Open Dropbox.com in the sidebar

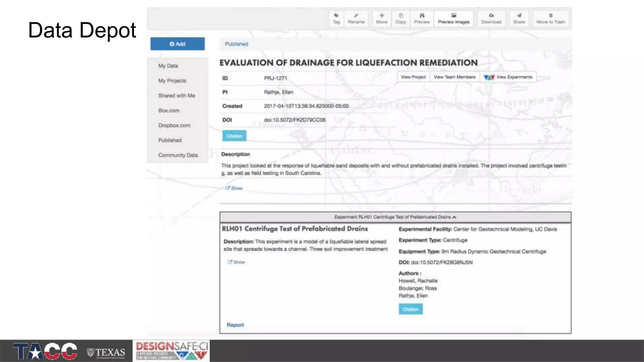click(174, 125)
